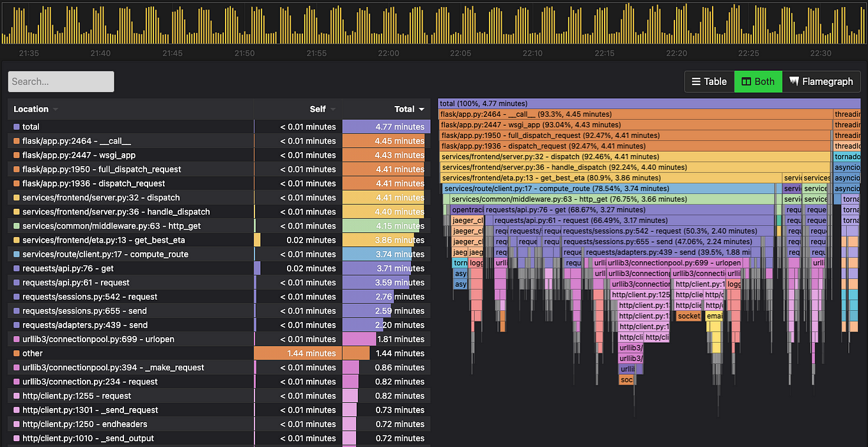Select the http_get middleware frame in the flamegraph
Screen dimensions: 868x447
click(604, 199)
